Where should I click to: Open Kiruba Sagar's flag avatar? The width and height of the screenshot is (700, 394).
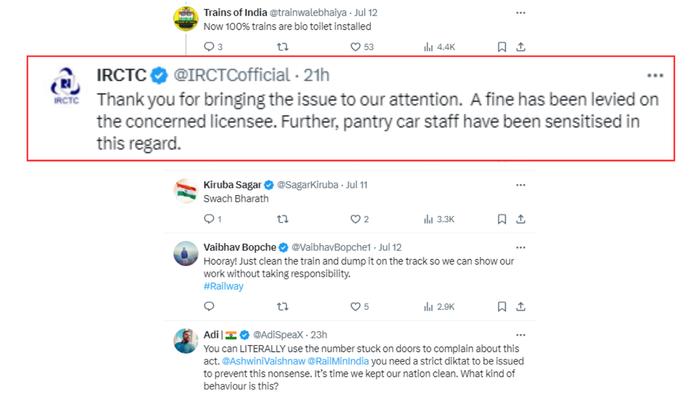coord(186,191)
